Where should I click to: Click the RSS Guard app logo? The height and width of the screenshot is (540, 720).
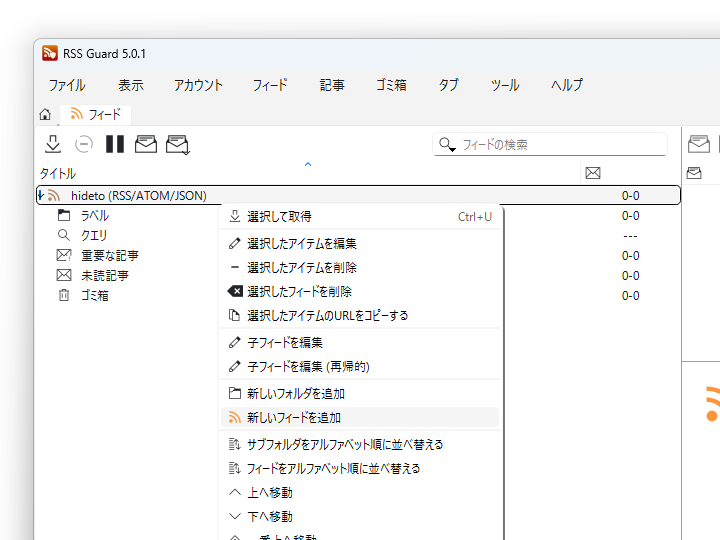[x=50, y=53]
